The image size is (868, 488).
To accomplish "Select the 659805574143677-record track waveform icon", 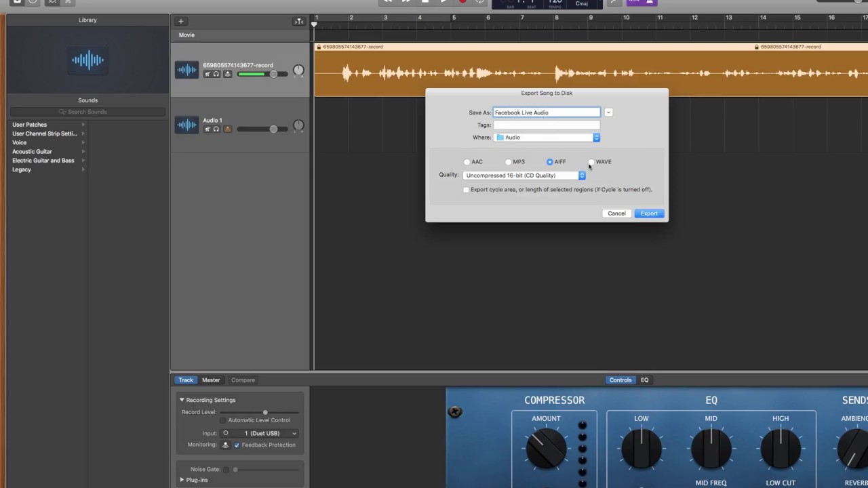I will point(186,70).
